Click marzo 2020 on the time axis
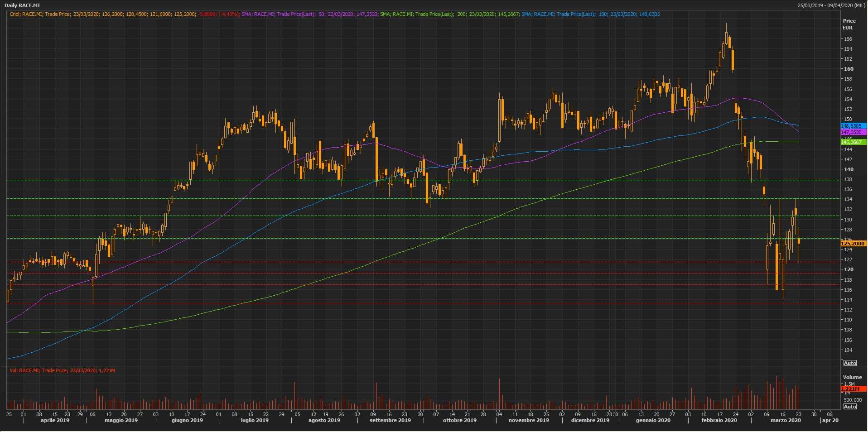The height and width of the screenshot is (432, 868). tap(786, 420)
